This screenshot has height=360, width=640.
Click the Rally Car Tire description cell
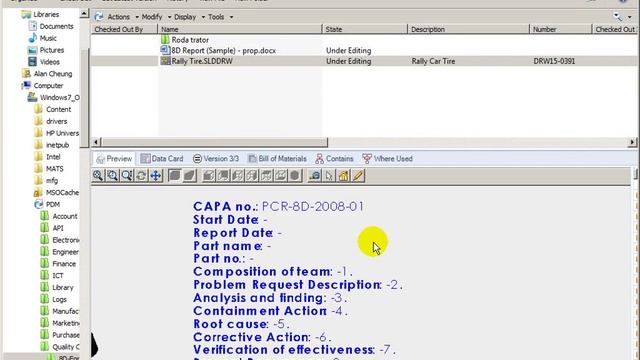tap(433, 61)
